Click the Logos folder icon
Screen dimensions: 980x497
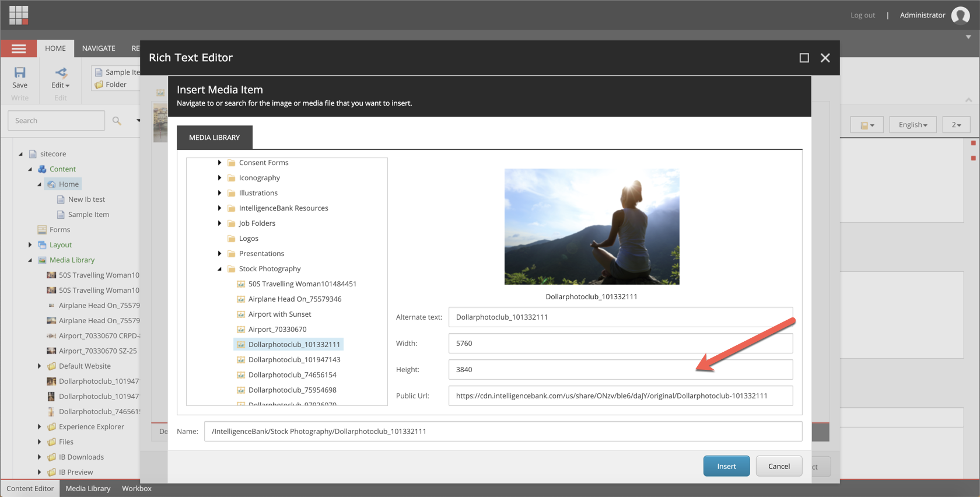(232, 239)
